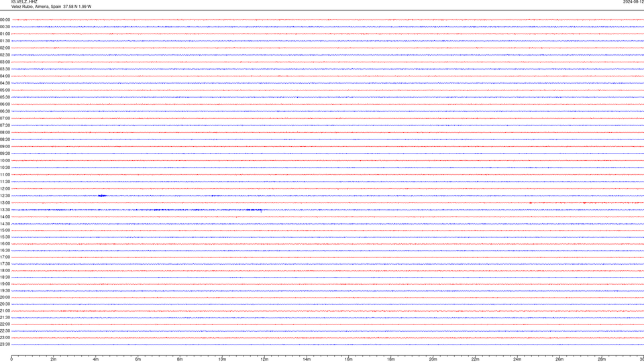This screenshot has width=644, height=362.
Task: Select the 09:30 time row label
Action: [5, 154]
